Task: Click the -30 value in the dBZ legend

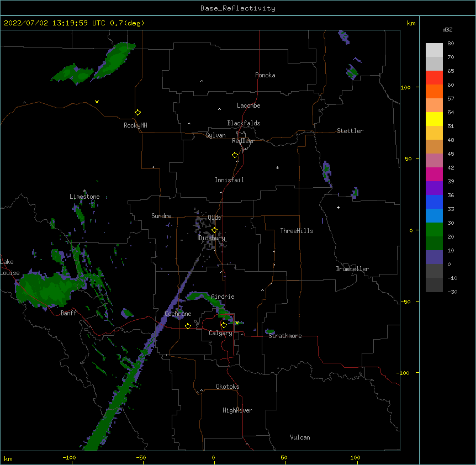Action: (452, 292)
